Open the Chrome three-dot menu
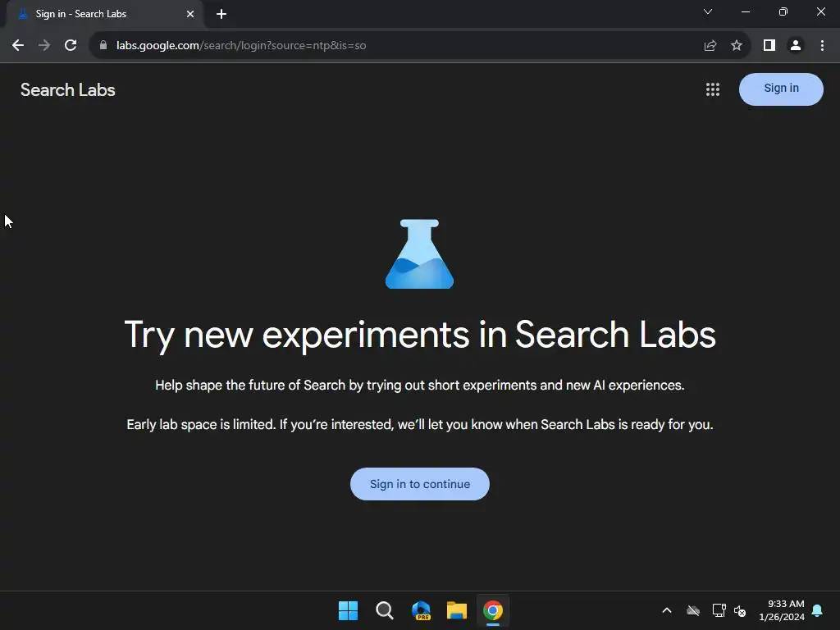The height and width of the screenshot is (630, 840). (x=822, y=46)
